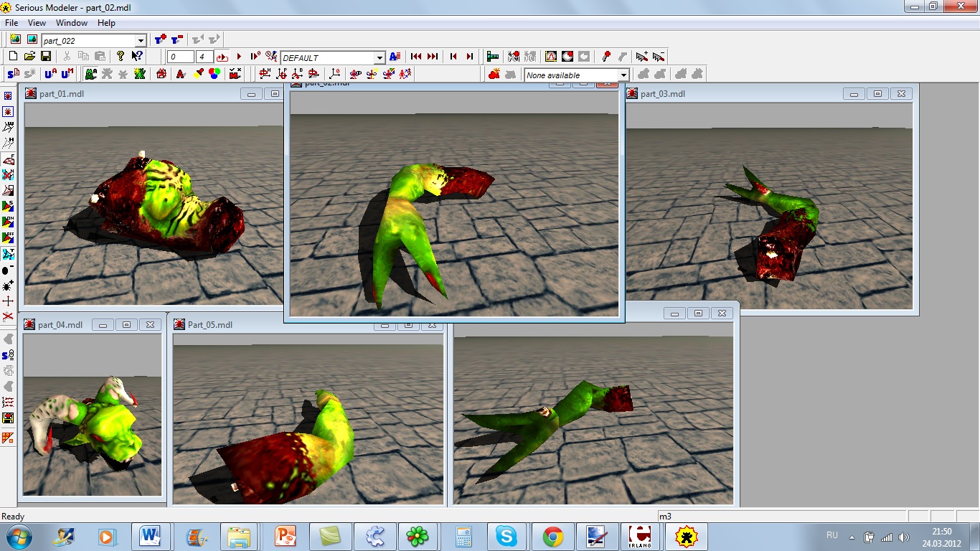This screenshot has width=980, height=551.
Task: Toggle the colorful ON sidebar icon
Action: 8,222
